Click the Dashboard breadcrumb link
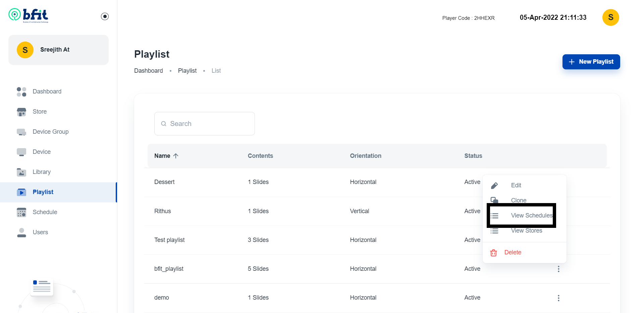 [x=149, y=71]
